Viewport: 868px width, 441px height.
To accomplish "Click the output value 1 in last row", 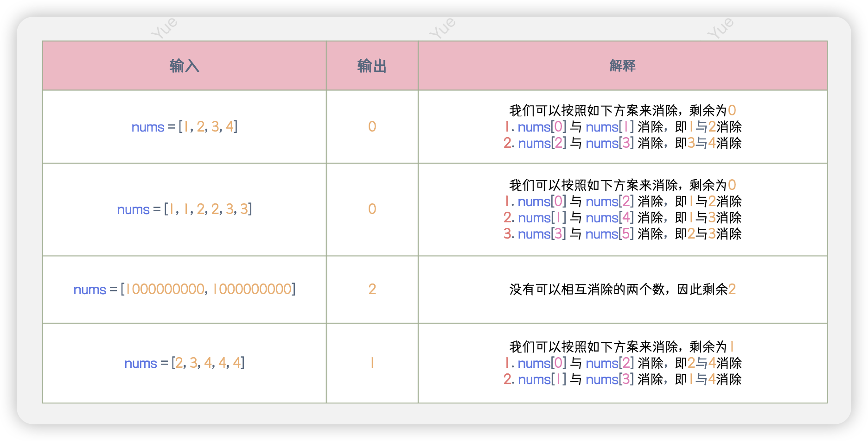I will pyautogui.click(x=372, y=363).
